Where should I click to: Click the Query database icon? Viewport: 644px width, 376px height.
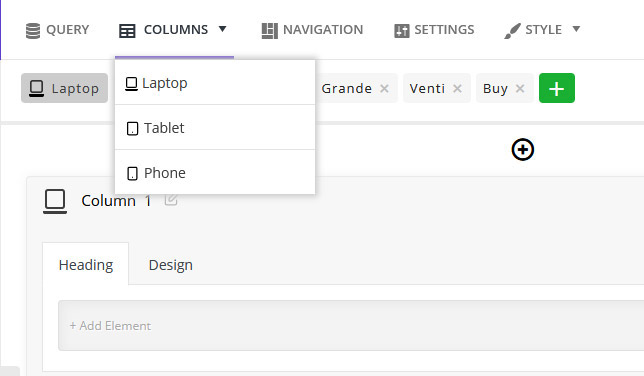click(33, 30)
